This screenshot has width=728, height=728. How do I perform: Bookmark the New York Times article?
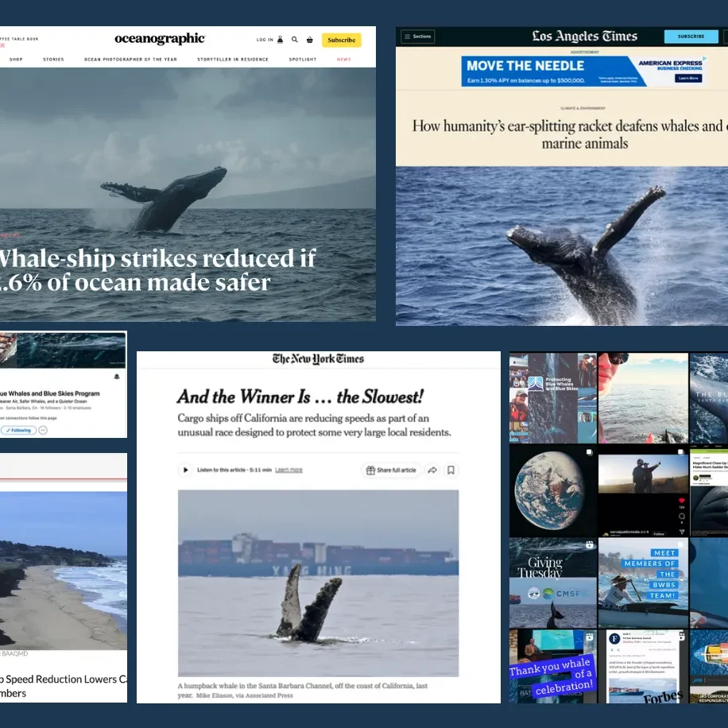point(451,470)
